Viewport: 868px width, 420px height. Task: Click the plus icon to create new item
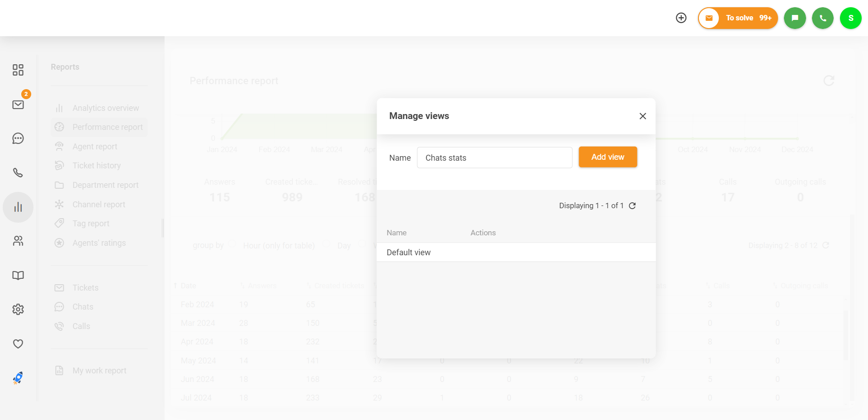click(x=681, y=18)
